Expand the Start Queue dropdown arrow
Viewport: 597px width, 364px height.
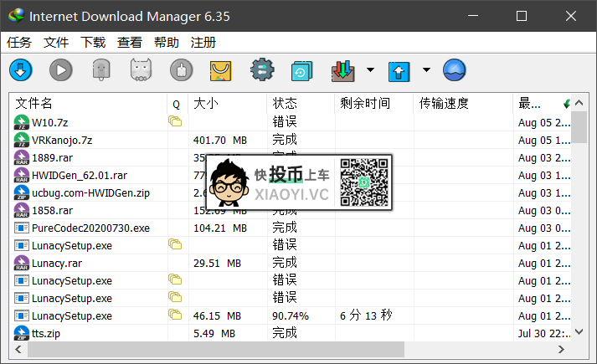tap(370, 69)
